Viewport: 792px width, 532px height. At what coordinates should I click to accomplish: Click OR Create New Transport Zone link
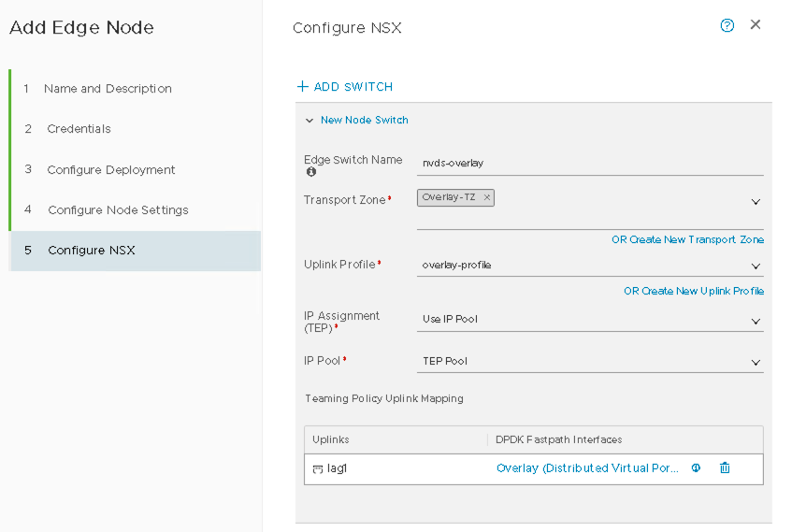click(687, 240)
